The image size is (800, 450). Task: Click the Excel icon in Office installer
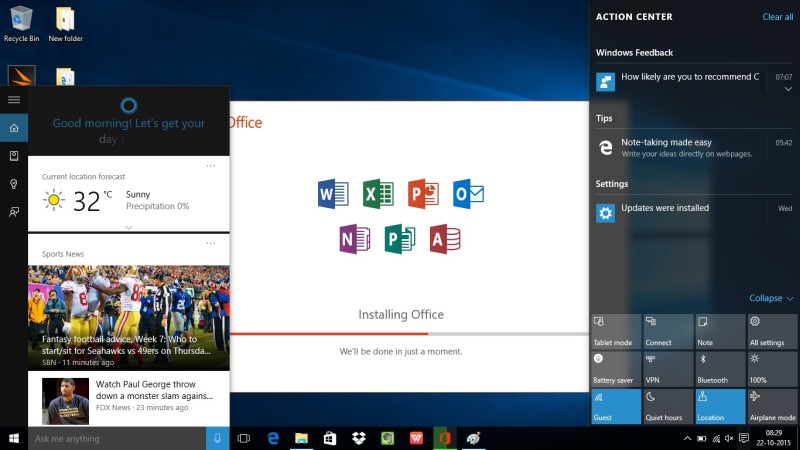378,194
